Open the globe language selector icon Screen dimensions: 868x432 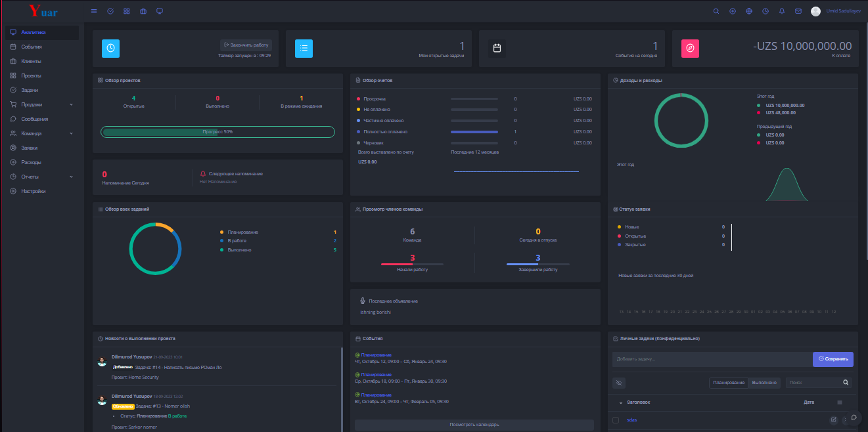[x=749, y=11]
